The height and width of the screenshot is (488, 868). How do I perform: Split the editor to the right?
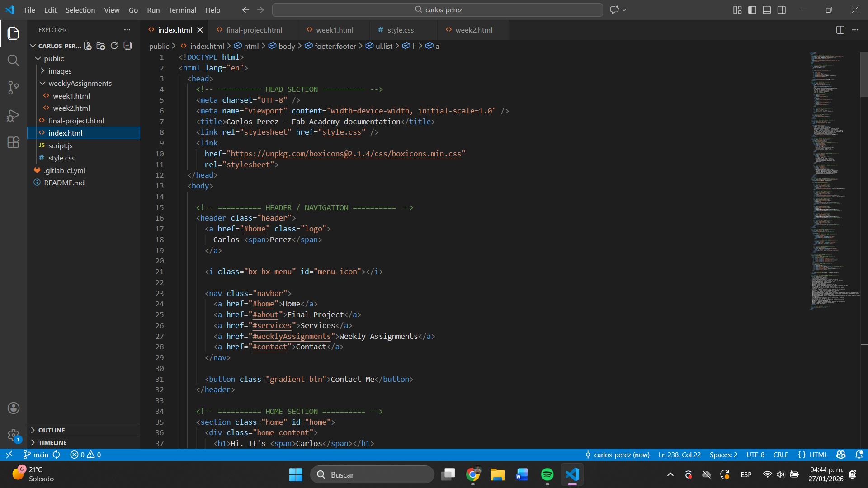click(x=840, y=30)
